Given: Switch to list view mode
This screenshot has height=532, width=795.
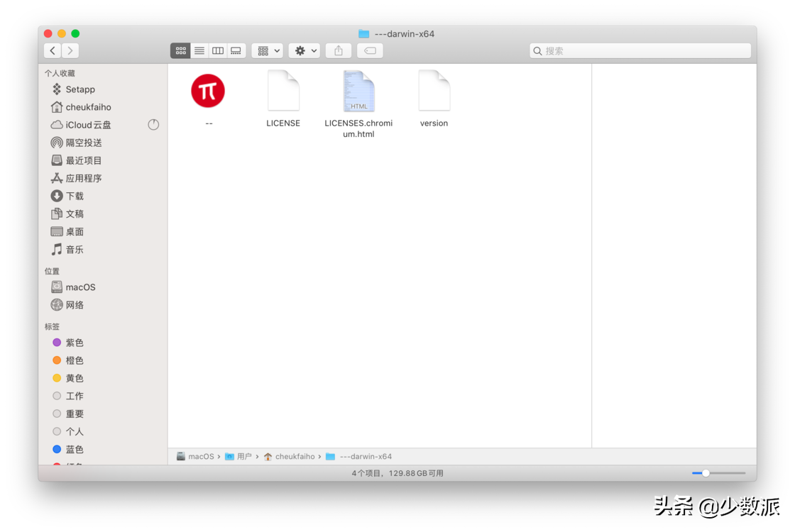Looking at the screenshot, I should (x=199, y=50).
